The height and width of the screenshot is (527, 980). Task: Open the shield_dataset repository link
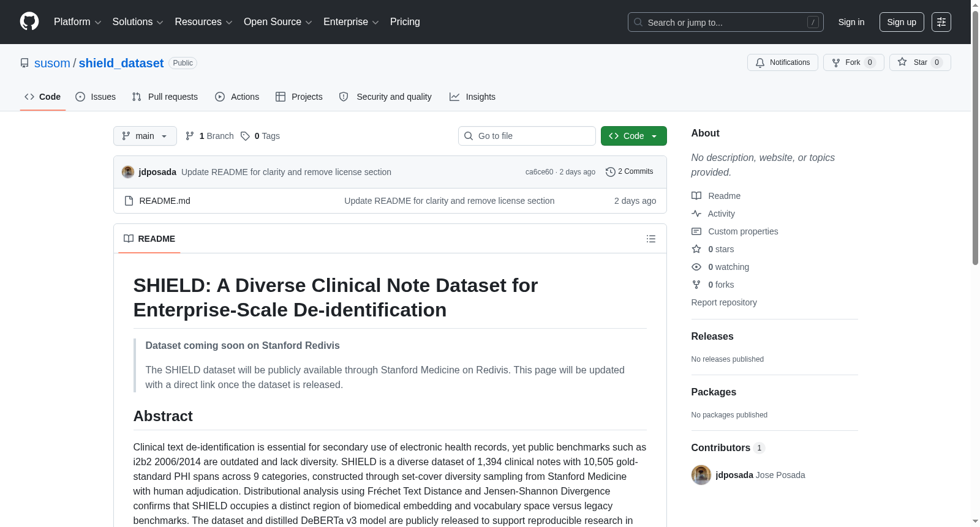click(121, 63)
